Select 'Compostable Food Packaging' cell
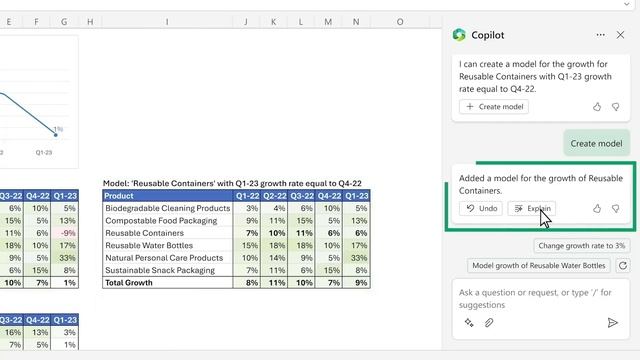This screenshot has width=640, height=360. pos(167,220)
